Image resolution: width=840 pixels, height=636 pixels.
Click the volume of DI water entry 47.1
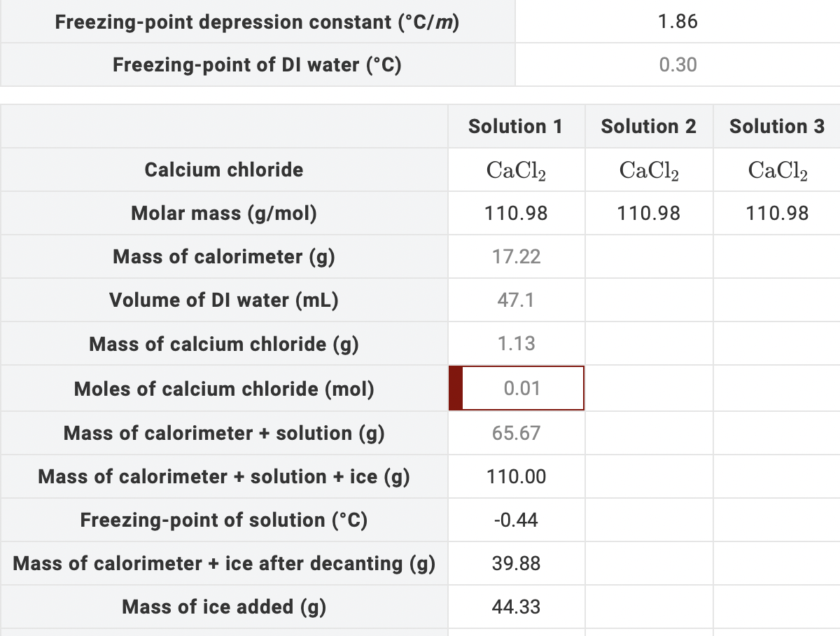[x=516, y=300]
